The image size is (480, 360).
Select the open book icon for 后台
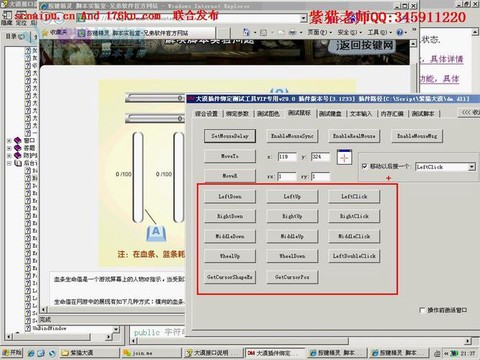[x=18, y=163]
